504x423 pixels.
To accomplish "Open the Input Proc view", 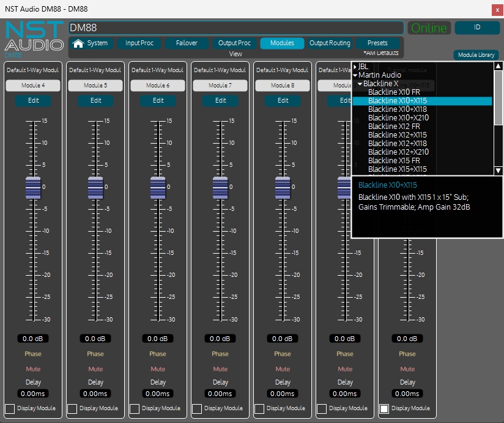I will pos(139,43).
